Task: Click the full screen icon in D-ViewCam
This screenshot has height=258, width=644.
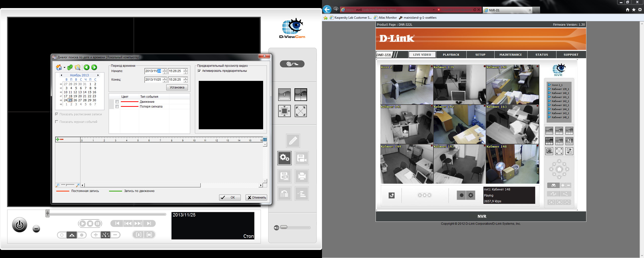Action: point(301,111)
